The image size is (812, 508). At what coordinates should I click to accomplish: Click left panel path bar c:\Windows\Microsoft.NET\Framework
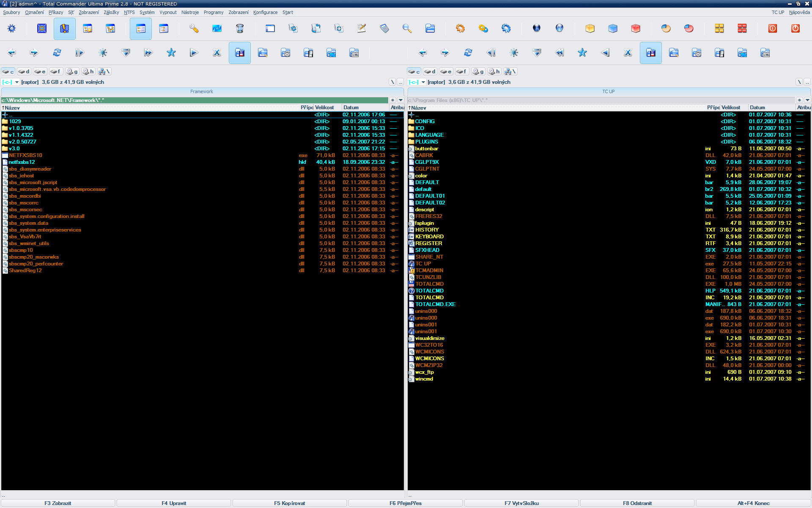pos(195,100)
